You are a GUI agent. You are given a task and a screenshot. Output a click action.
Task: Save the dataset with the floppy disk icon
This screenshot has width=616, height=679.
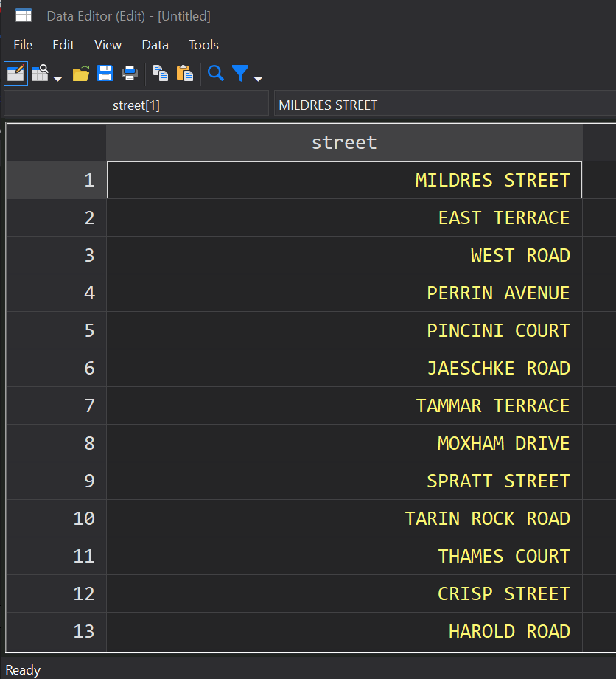[105, 74]
